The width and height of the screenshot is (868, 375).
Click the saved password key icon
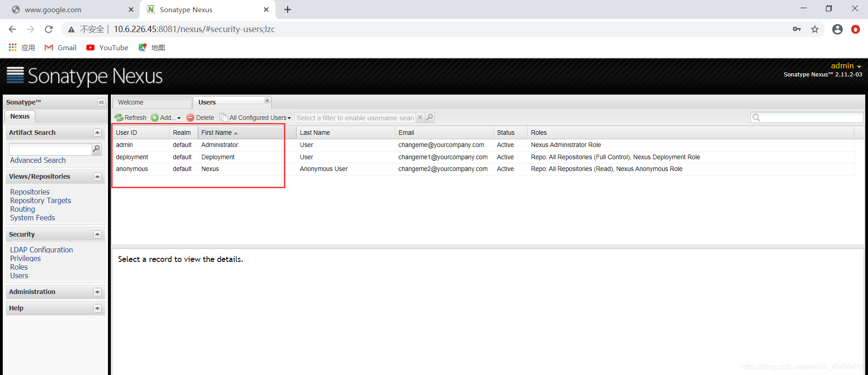pos(797,29)
